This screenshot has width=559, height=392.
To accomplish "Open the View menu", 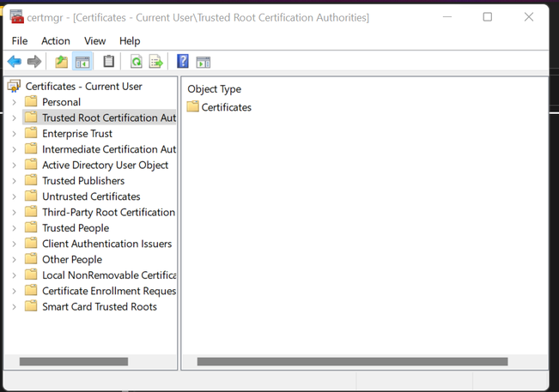I will pos(94,41).
